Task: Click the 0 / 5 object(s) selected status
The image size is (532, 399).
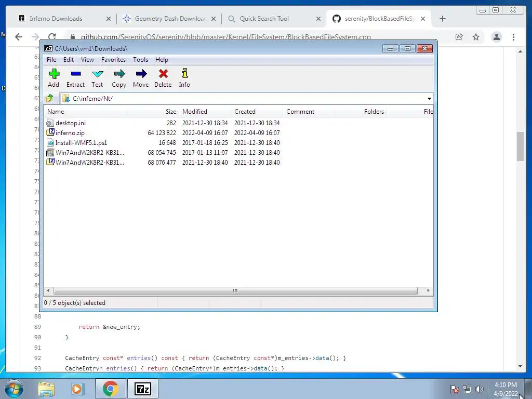Action: pyautogui.click(x=75, y=303)
